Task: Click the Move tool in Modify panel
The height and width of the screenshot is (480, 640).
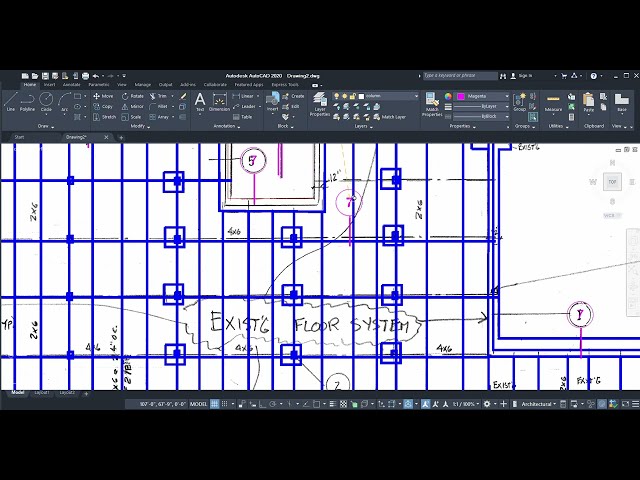Action: click(103, 96)
